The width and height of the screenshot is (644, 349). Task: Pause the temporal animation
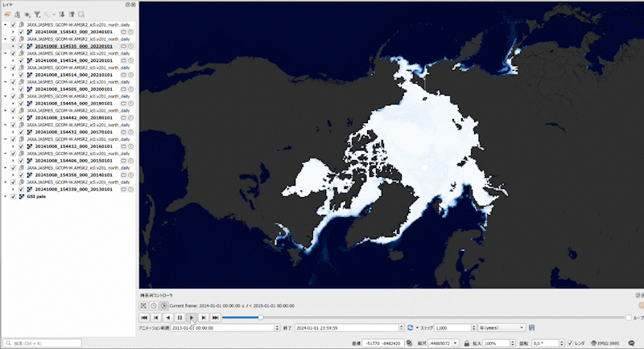coord(180,318)
